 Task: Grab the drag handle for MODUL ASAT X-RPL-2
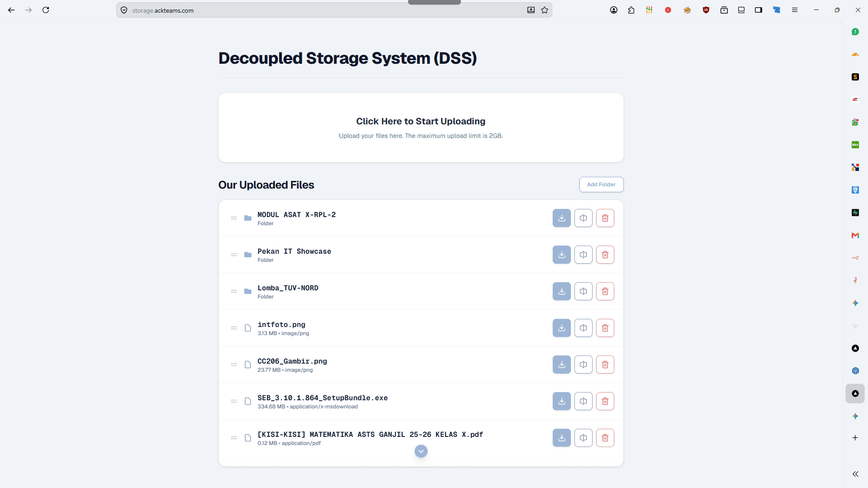tap(233, 218)
